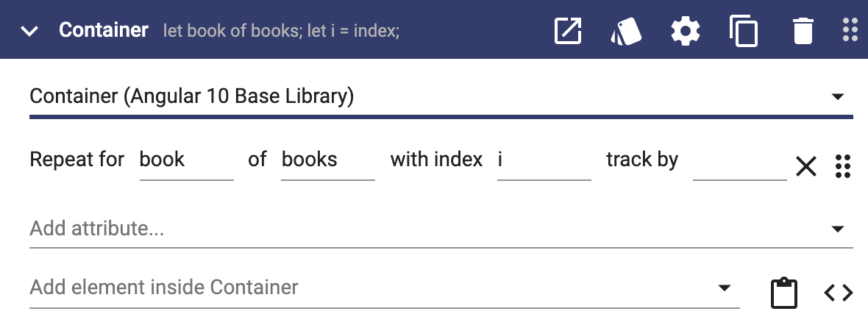
Task: Click the index field containing 'i'
Action: [544, 160]
